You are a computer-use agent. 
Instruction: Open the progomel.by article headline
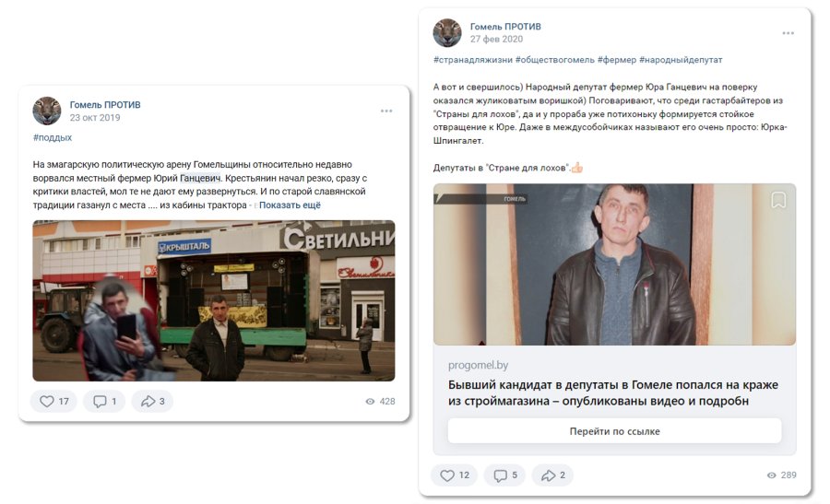(613, 393)
